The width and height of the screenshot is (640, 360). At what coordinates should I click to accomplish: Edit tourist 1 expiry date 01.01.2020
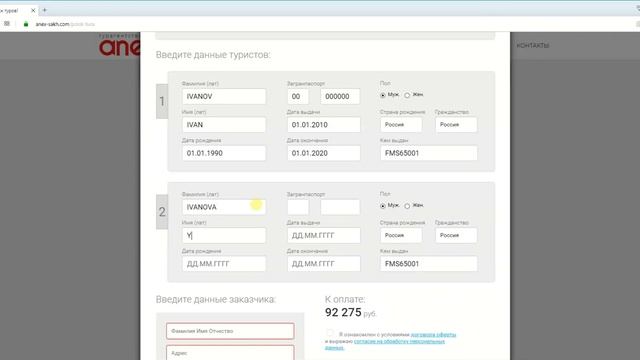[324, 153]
